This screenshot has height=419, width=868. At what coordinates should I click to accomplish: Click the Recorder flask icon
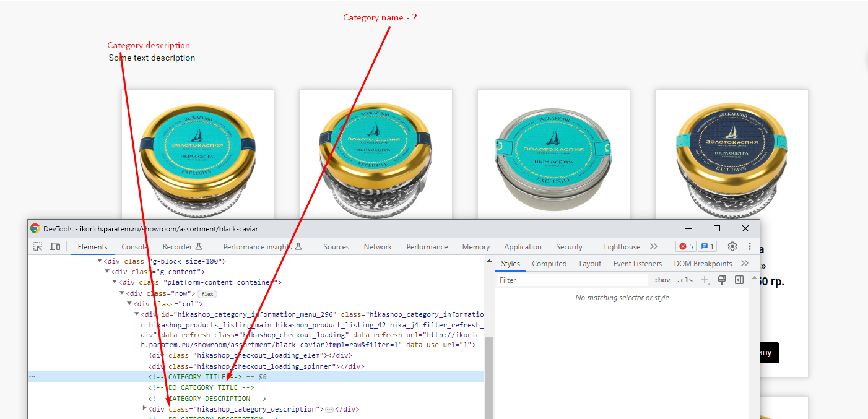click(x=199, y=246)
